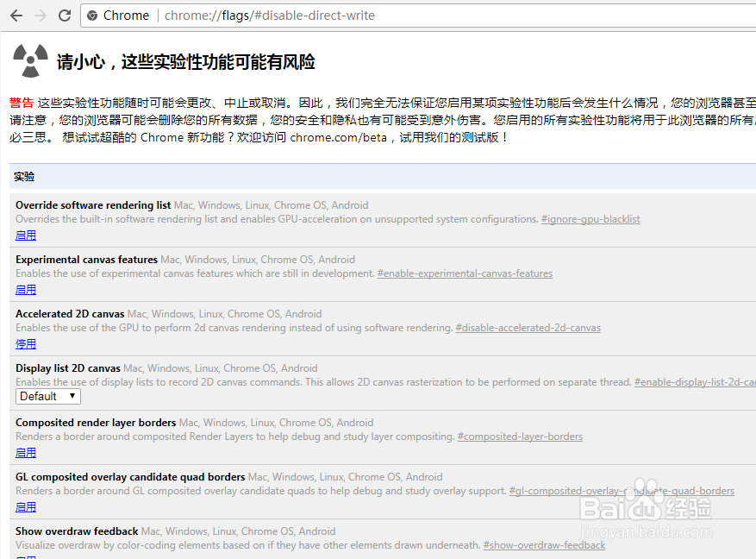The width and height of the screenshot is (756, 559).
Task: Click the 'Display list 2D canvas' title
Action: point(68,368)
